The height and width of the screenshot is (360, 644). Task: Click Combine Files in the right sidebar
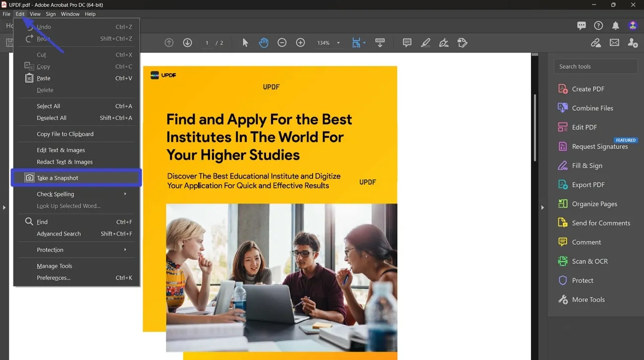coord(591,108)
